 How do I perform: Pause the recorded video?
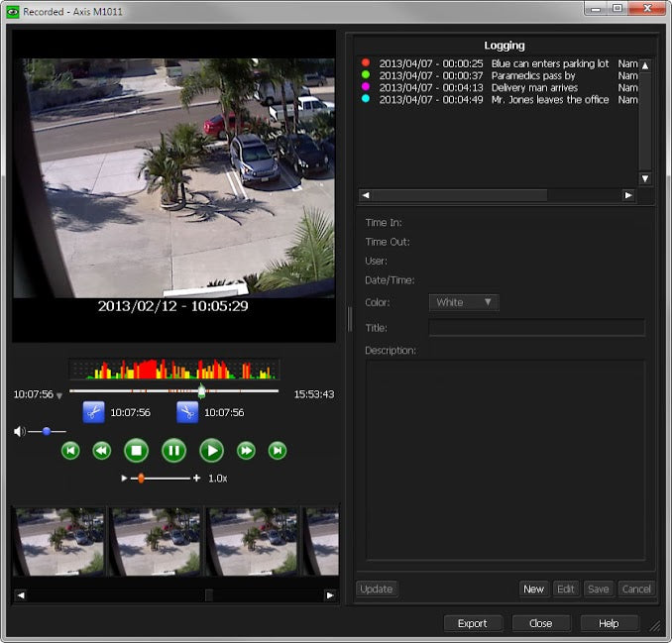coord(173,451)
